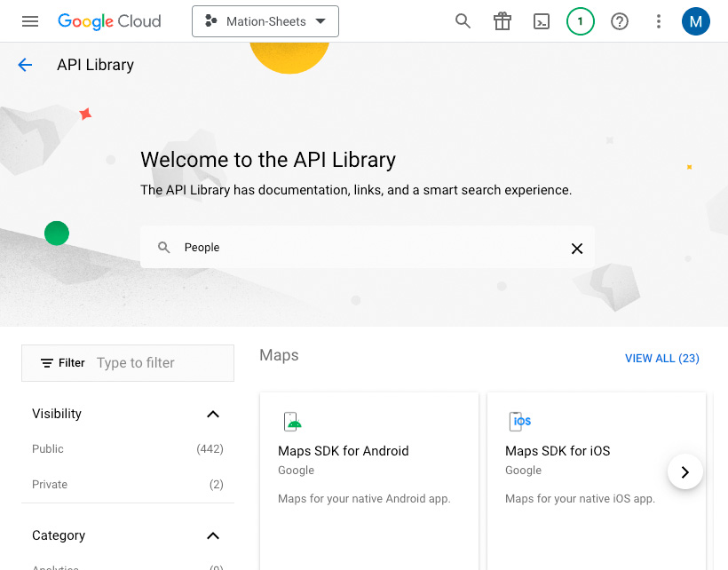Open the notifications badge showing 1
Image resolution: width=728 pixels, height=570 pixels.
coord(581,21)
